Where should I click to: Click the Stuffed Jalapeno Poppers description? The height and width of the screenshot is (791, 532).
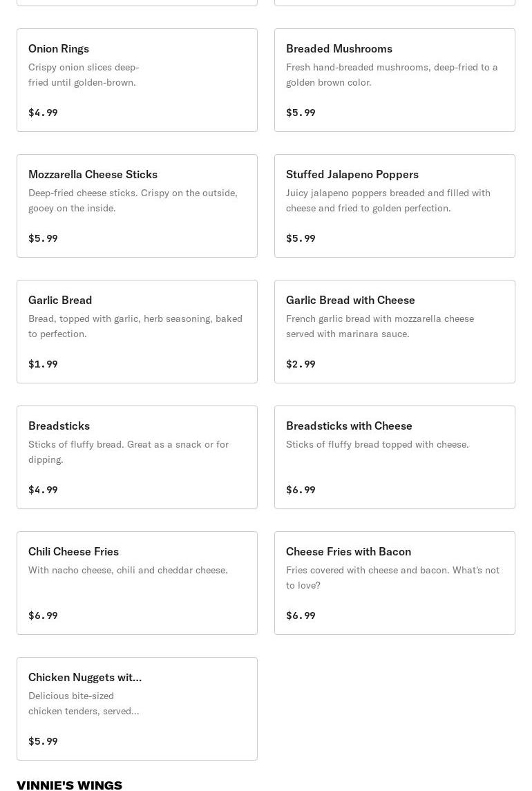pos(388,200)
